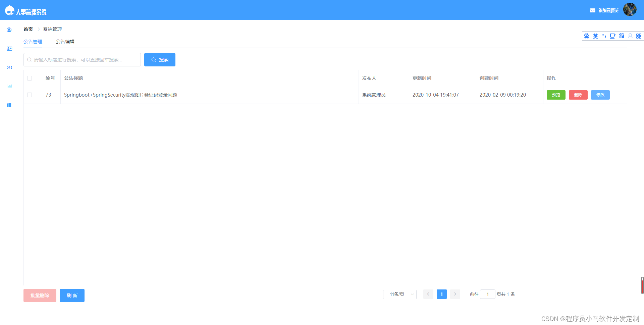Switch language using the 英 icon
Screen dimensions: 644x325
pyautogui.click(x=595, y=36)
